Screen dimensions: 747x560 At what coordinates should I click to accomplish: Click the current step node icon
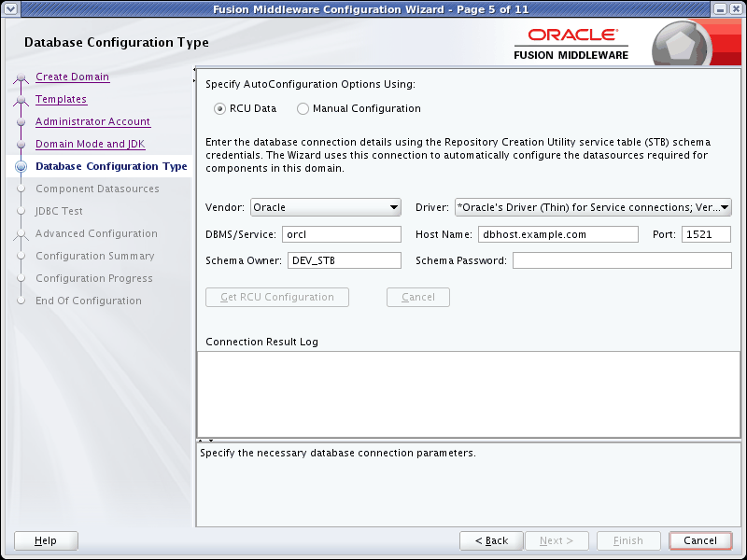pyautogui.click(x=21, y=166)
